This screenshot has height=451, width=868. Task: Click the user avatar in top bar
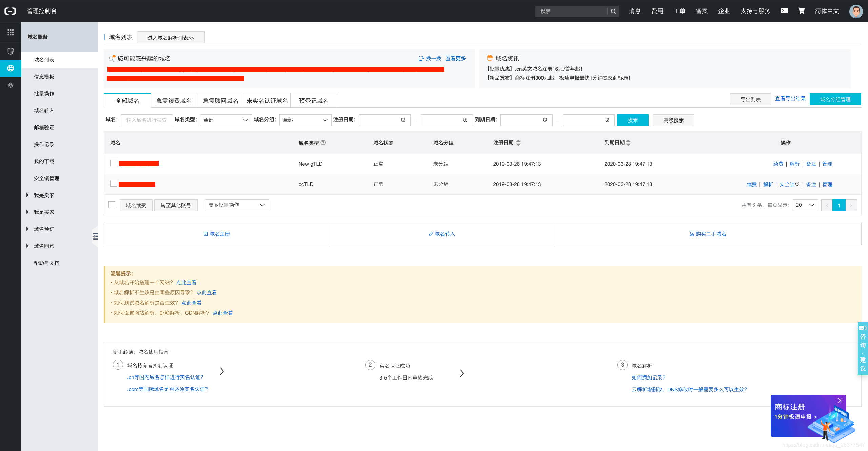pos(856,11)
